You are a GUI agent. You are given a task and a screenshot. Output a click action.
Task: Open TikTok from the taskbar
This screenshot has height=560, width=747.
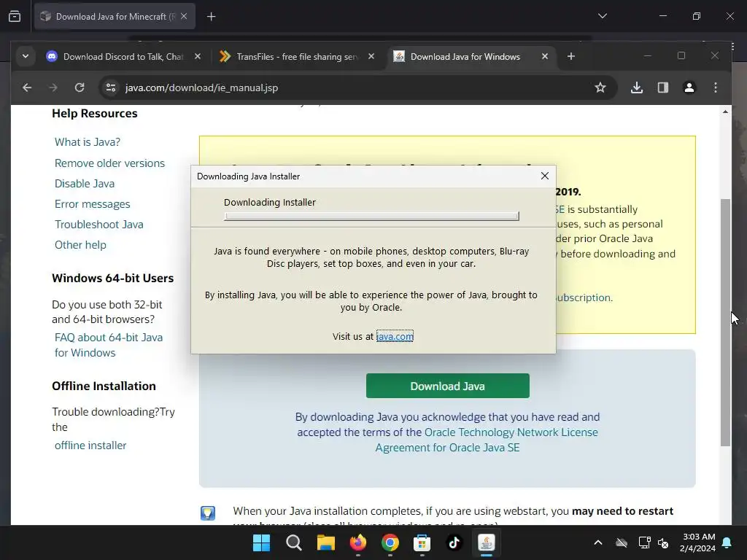click(x=454, y=542)
